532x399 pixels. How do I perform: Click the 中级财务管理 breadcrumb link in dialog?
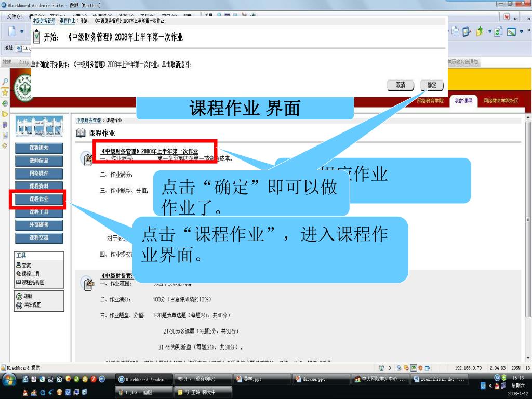[x=44, y=21]
